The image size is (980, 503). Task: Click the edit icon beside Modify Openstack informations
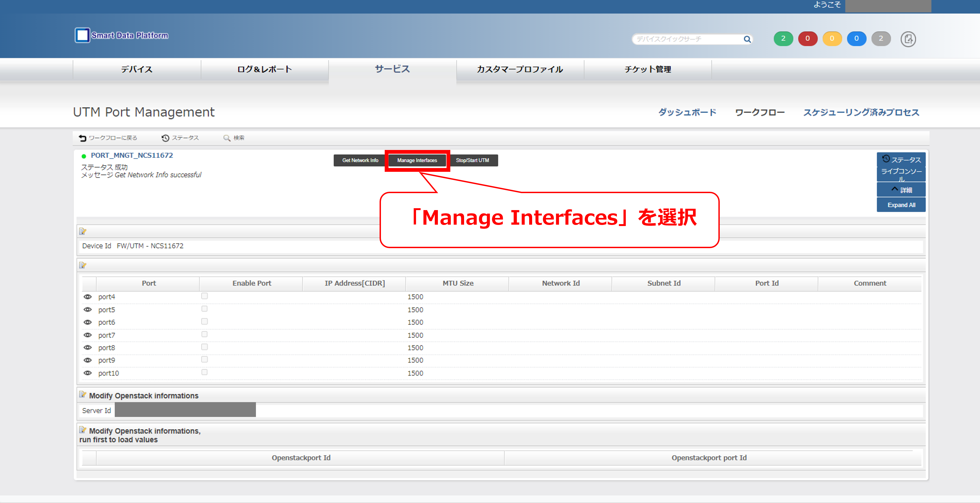(x=83, y=394)
